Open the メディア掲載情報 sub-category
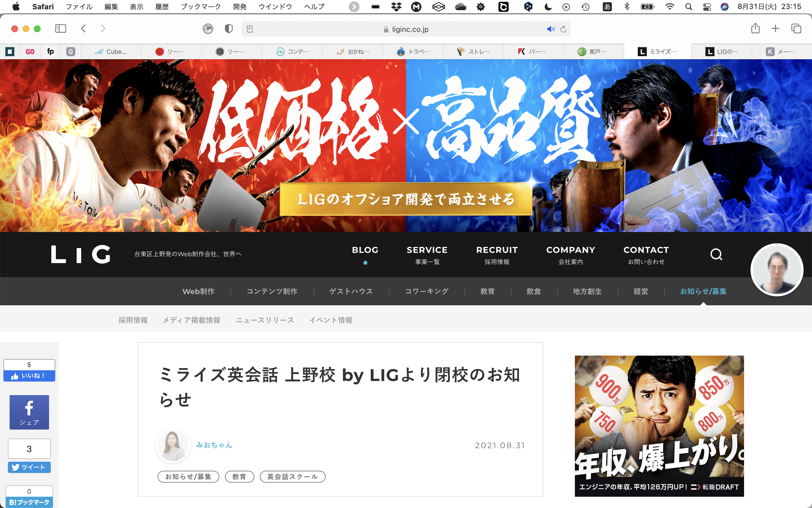This screenshot has width=812, height=508. coord(192,320)
